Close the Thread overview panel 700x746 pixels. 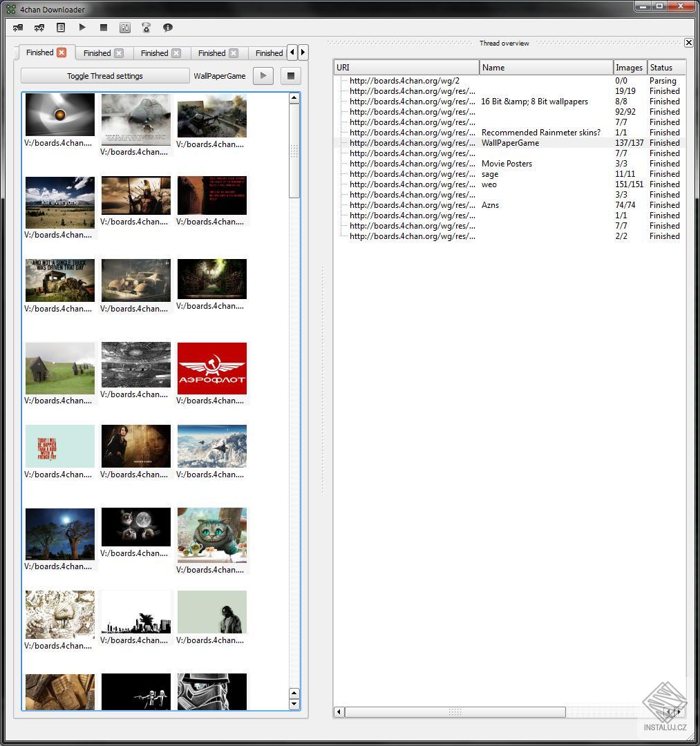point(688,42)
